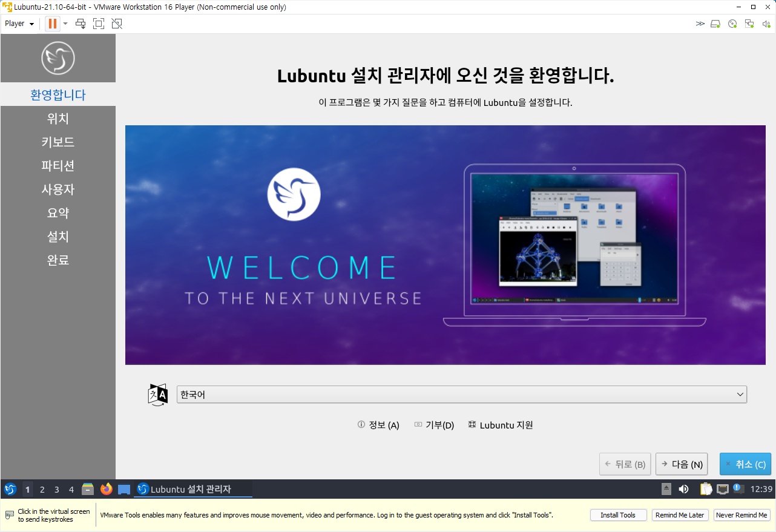Open the 한국어 language dropdown

pos(462,395)
